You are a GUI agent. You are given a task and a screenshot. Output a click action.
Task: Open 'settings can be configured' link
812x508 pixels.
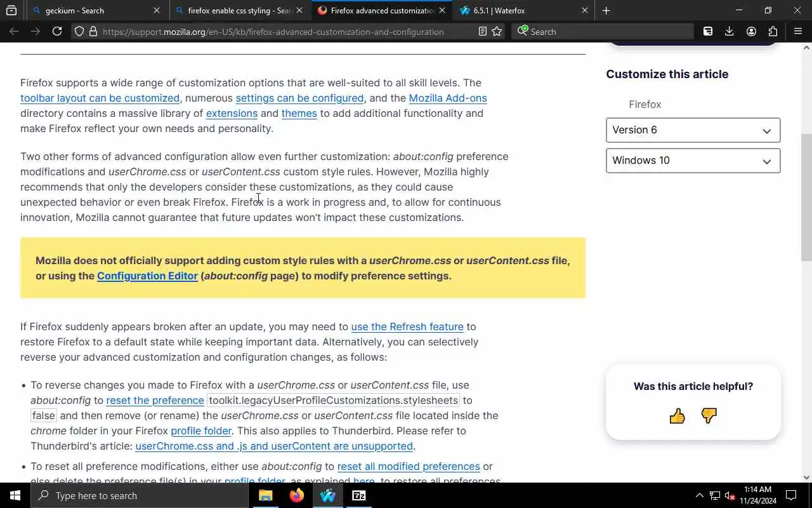pyautogui.click(x=299, y=98)
